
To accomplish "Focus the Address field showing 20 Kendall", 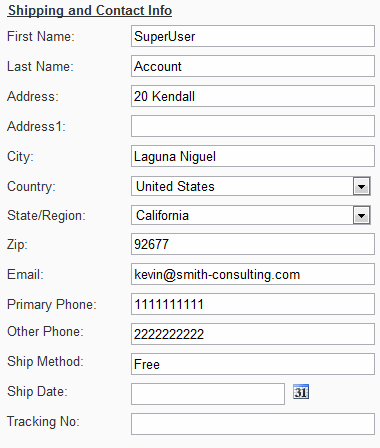I will tap(253, 96).
